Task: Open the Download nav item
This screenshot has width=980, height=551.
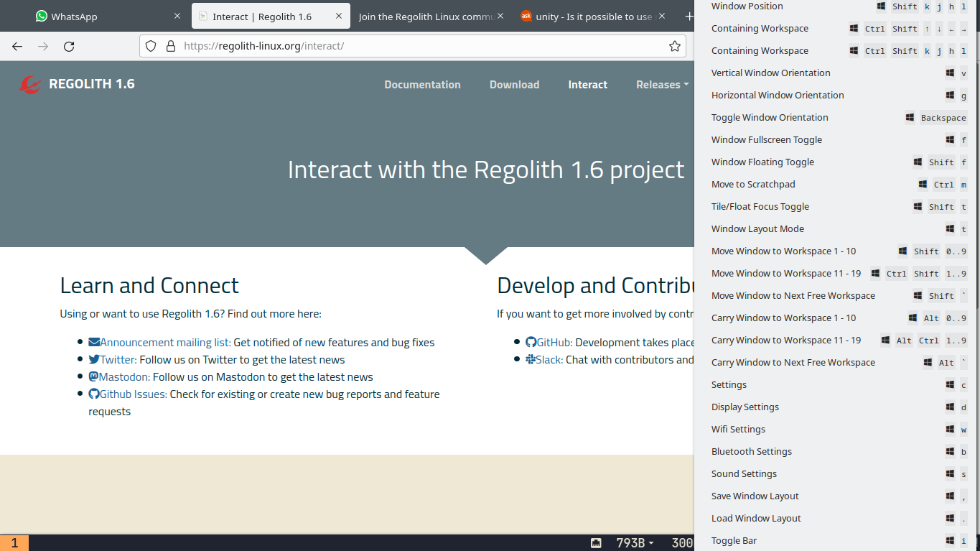Action: (514, 85)
